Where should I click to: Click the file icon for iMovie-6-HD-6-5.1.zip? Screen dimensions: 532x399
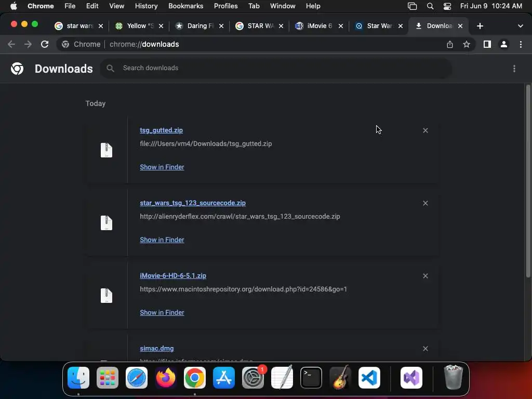tap(106, 296)
